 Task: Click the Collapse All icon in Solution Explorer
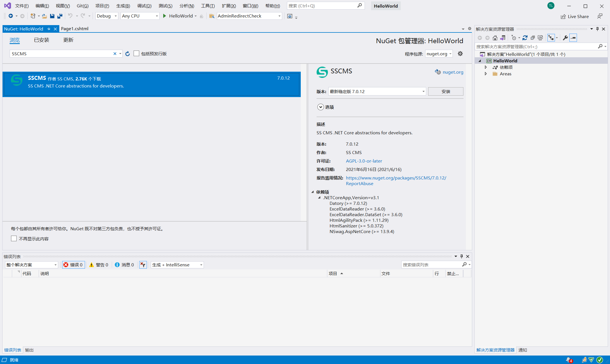click(533, 38)
